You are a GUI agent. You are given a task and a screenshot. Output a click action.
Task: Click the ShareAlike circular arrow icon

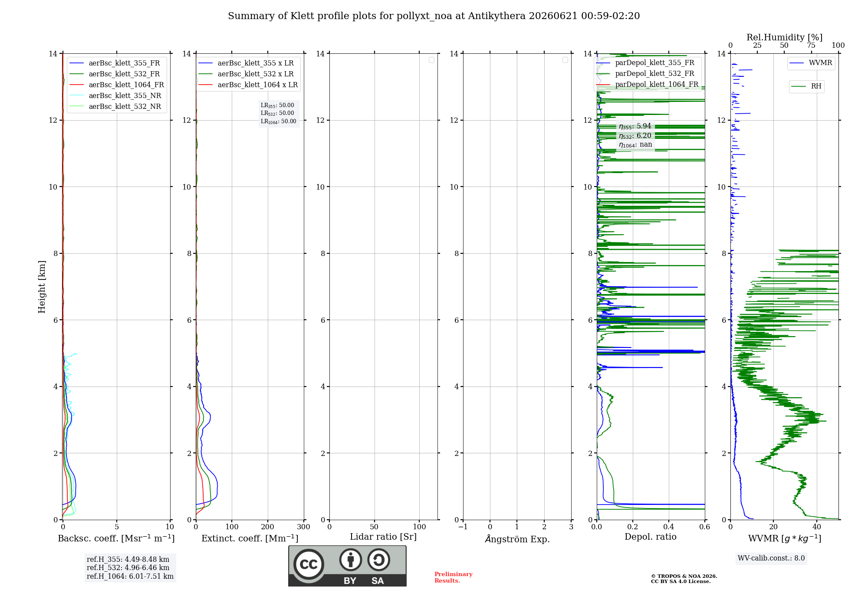pyautogui.click(x=379, y=560)
